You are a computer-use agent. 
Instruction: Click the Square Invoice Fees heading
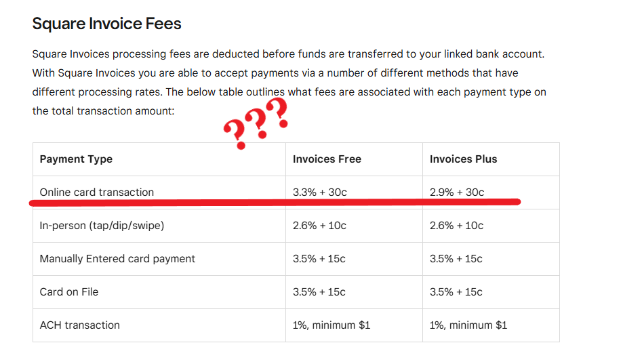coord(106,24)
